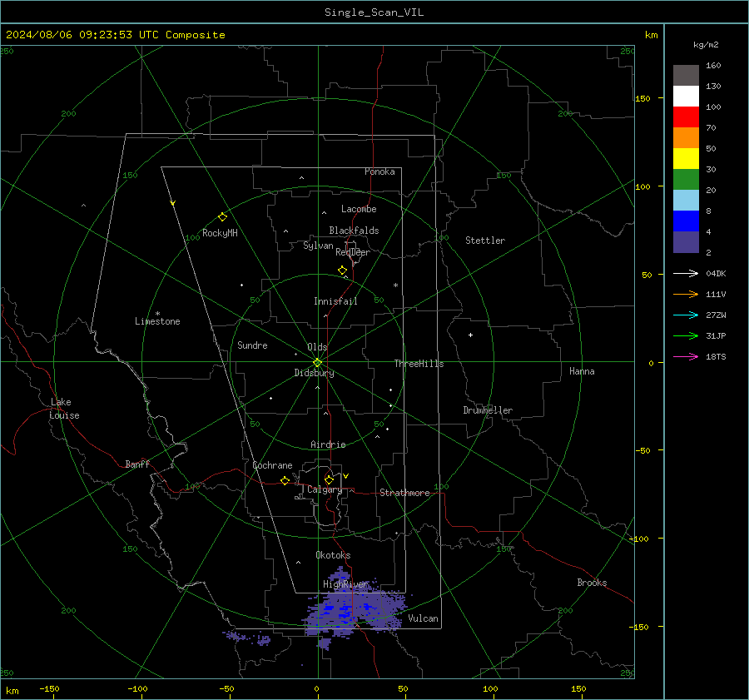
Task: Click the yellow 30-50 color swatch
Action: pos(686,159)
